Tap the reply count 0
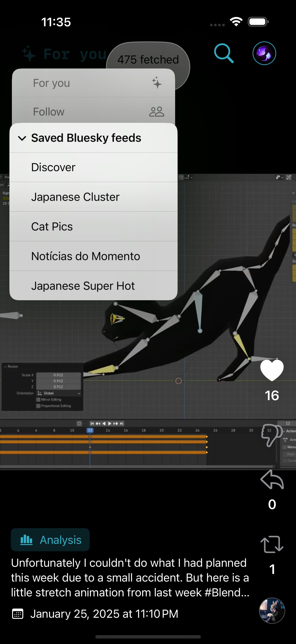The image size is (296, 644). click(x=272, y=504)
